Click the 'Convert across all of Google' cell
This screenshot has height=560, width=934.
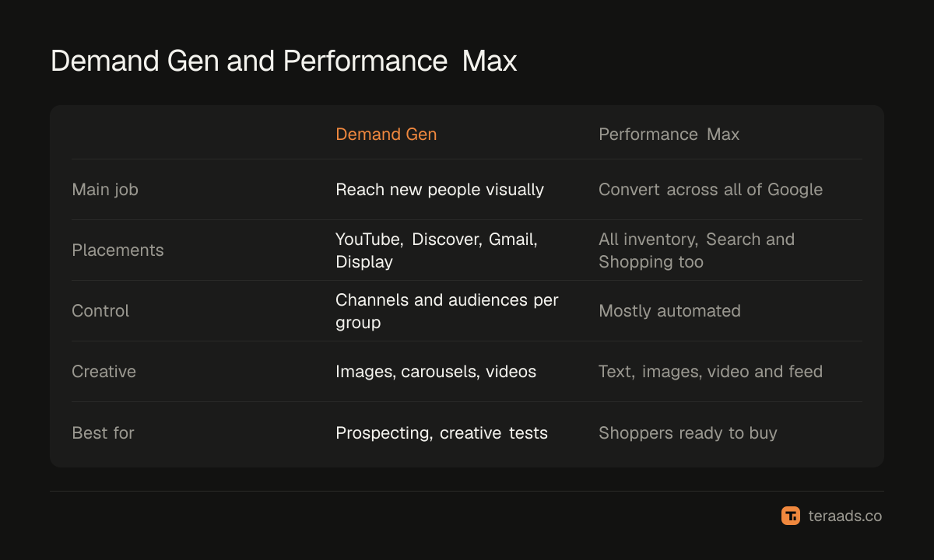coord(711,190)
